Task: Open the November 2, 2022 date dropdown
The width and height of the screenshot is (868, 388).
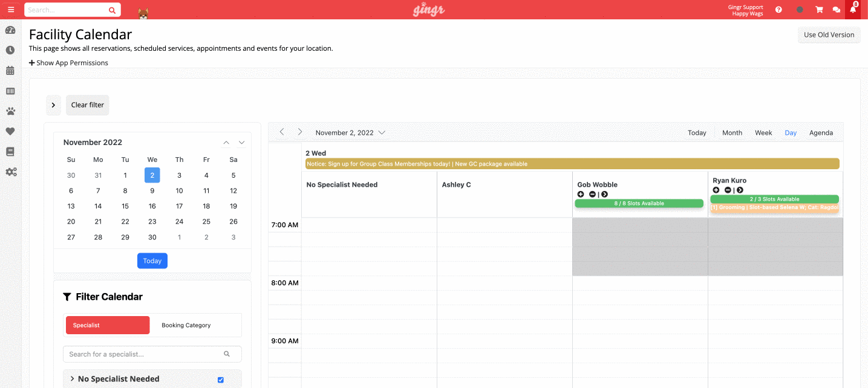Action: point(350,132)
